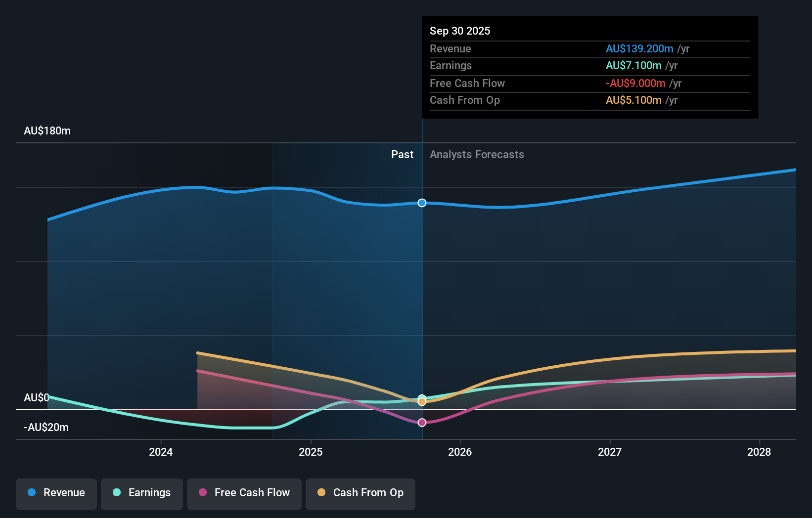Screen dimensions: 812x518
Task: Switch to the Past chart section
Action: coord(402,154)
